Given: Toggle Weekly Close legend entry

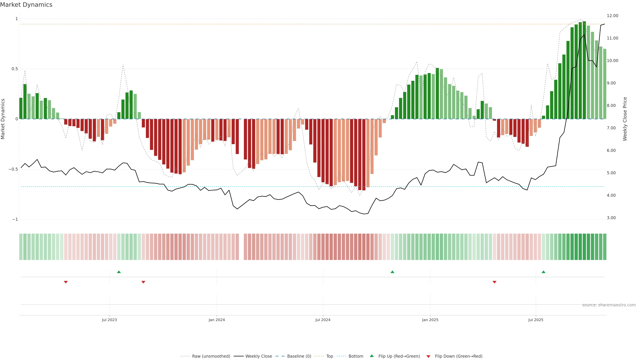Looking at the screenshot, I should coord(258,356).
